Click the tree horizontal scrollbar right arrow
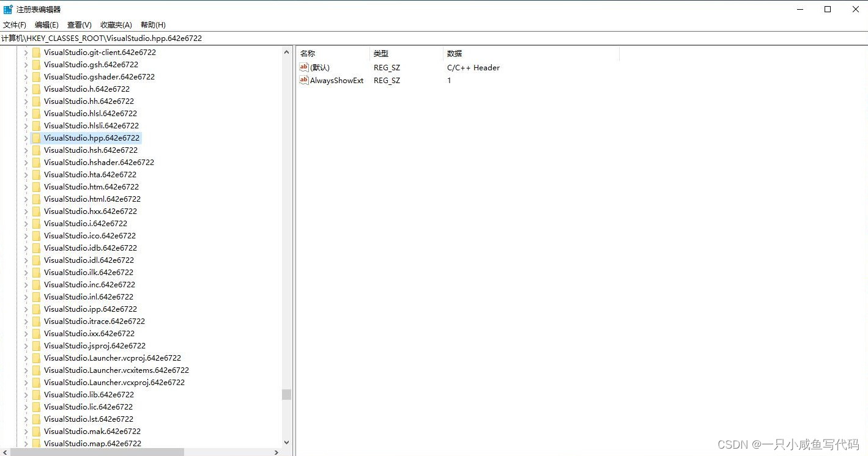The image size is (868, 456). 276,452
